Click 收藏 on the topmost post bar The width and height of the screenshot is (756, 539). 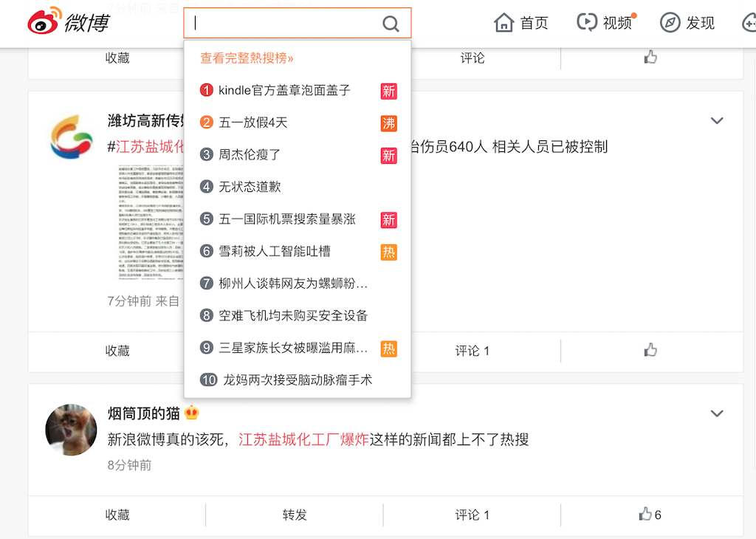pyautogui.click(x=117, y=58)
